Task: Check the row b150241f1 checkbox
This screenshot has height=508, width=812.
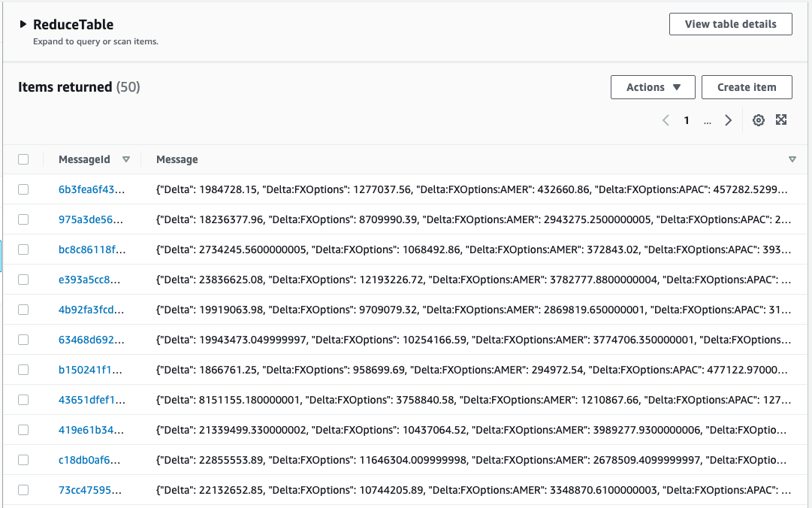Action: click(23, 370)
